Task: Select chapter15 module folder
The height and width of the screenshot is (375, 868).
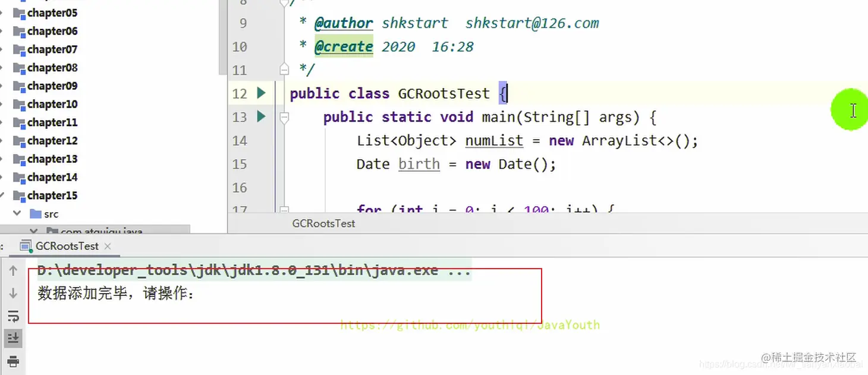Action: (x=52, y=196)
